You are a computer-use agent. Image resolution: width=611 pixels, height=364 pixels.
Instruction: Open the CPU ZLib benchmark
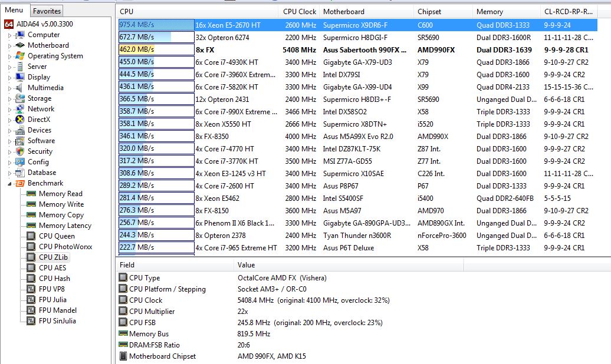coord(54,257)
